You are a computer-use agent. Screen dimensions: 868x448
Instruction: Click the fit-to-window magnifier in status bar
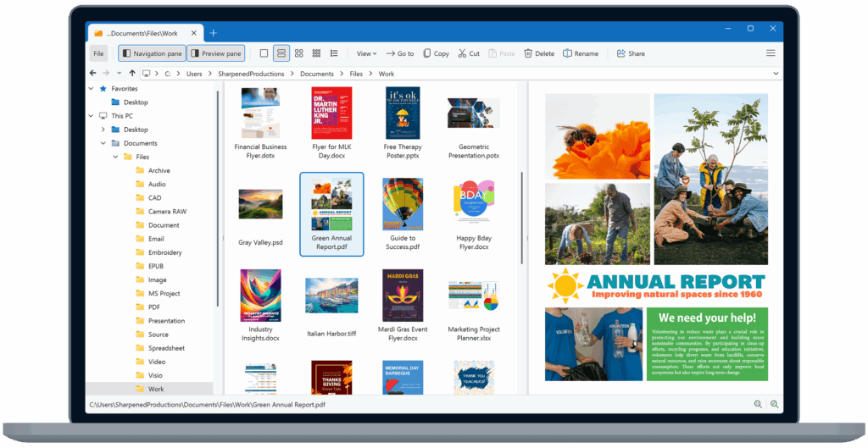coord(775,404)
